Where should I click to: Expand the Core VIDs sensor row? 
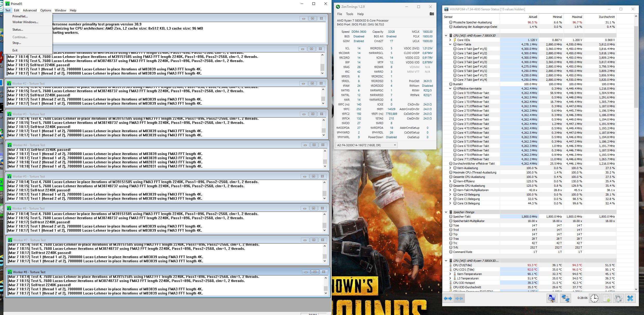click(450, 40)
